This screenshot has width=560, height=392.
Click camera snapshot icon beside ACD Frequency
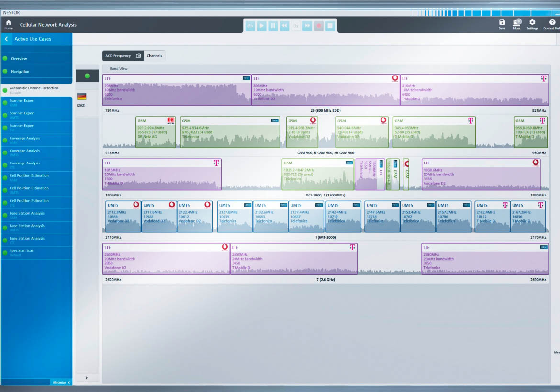click(138, 56)
